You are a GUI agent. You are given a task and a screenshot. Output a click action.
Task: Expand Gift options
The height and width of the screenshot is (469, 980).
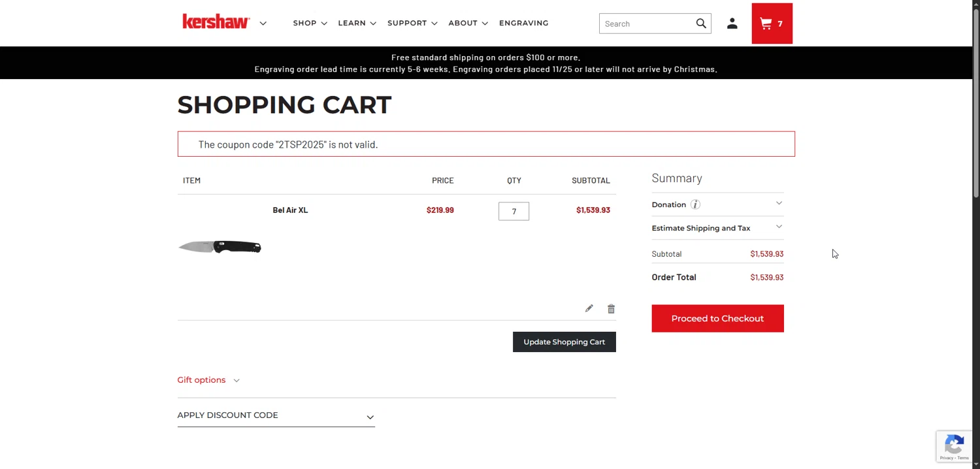(x=208, y=380)
